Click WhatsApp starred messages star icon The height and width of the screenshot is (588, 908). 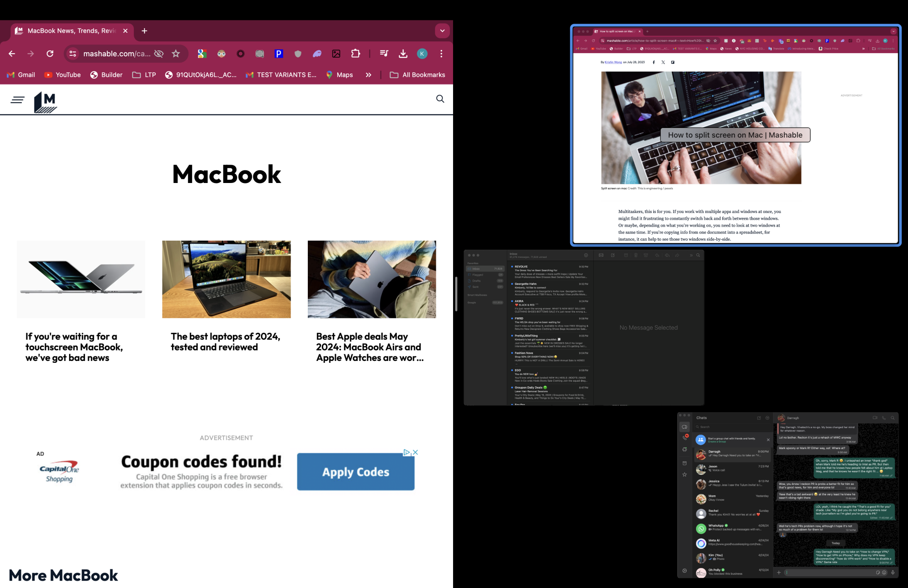click(685, 474)
